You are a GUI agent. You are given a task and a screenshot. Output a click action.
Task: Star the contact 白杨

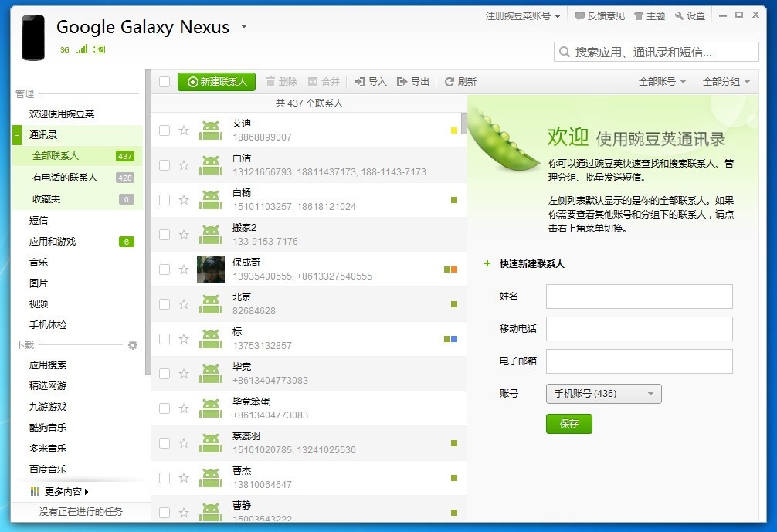(x=184, y=200)
